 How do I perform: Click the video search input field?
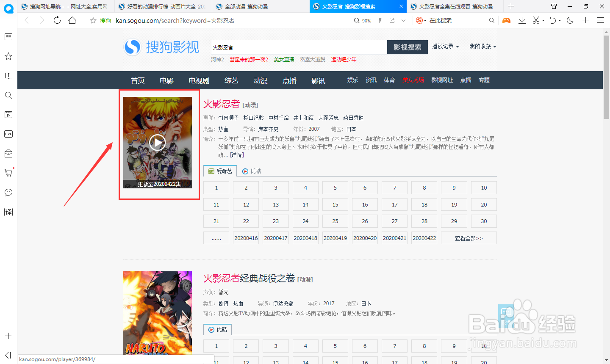299,47
